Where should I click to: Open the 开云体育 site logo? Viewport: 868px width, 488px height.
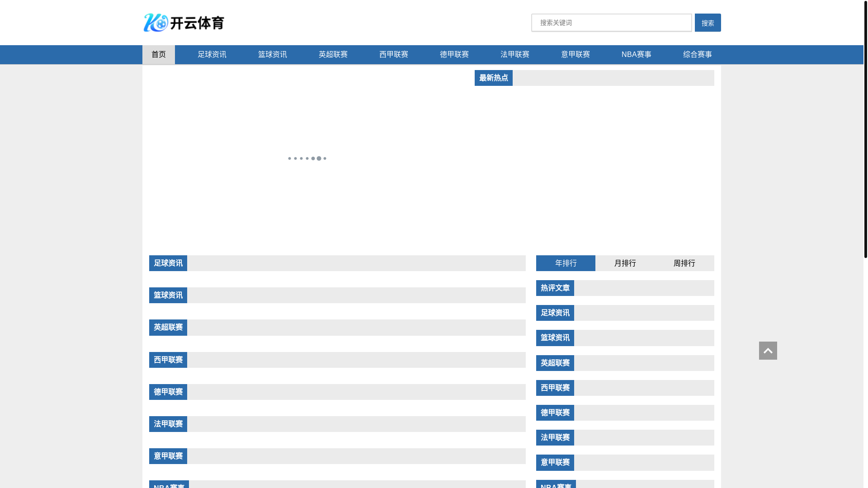[184, 23]
